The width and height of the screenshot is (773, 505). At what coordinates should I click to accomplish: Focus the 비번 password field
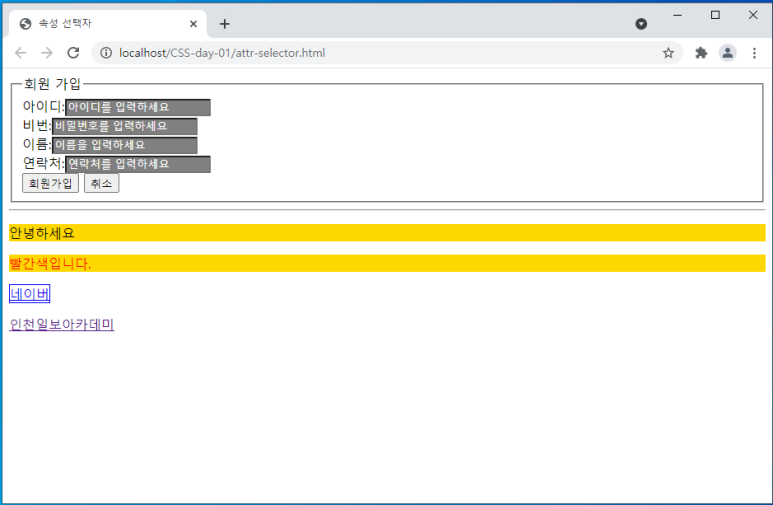click(x=125, y=126)
